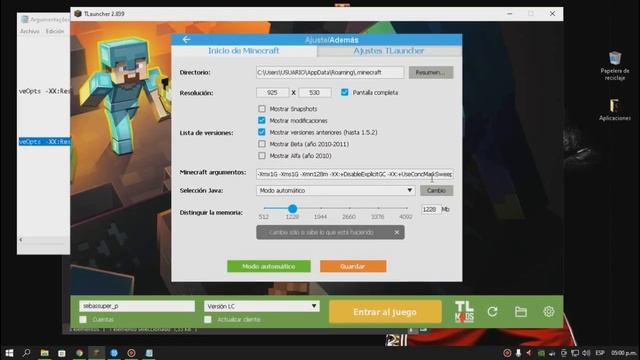Open the green Nvidia tray icon
640x360 pixels.
point(541,353)
